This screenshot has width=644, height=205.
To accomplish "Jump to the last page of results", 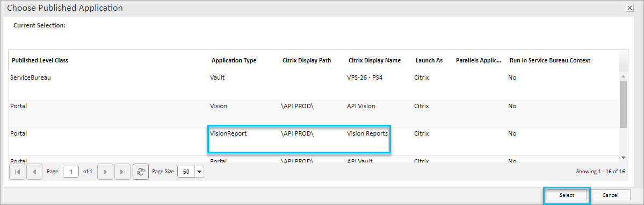I will click(x=122, y=172).
